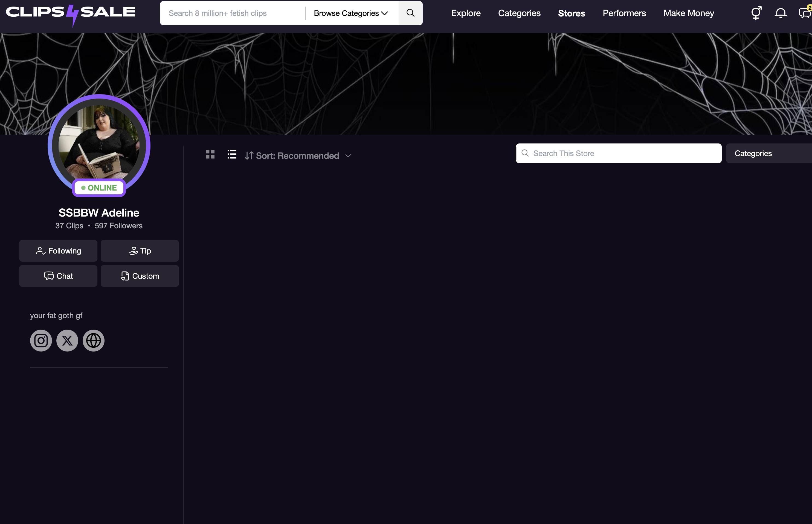Switch to list view layout
812x524 pixels.
click(x=232, y=154)
